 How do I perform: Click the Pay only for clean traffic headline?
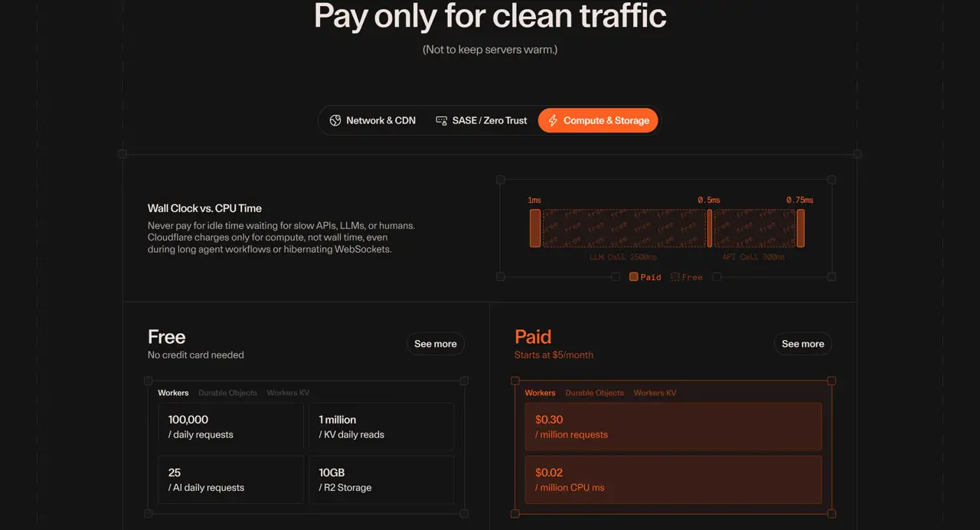tap(490, 16)
